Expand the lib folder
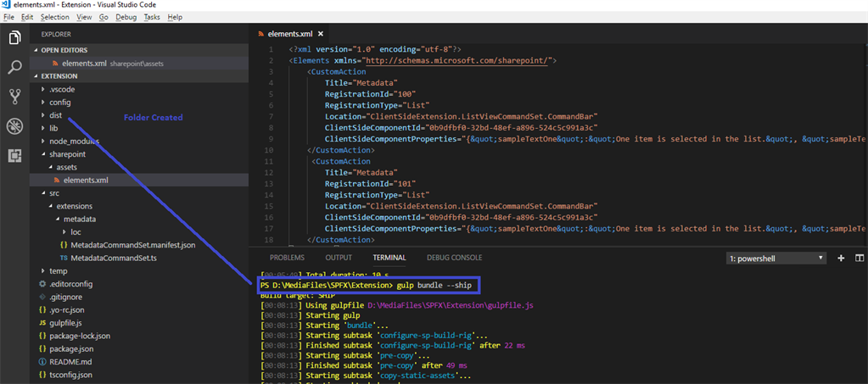The image size is (868, 384). (x=43, y=128)
